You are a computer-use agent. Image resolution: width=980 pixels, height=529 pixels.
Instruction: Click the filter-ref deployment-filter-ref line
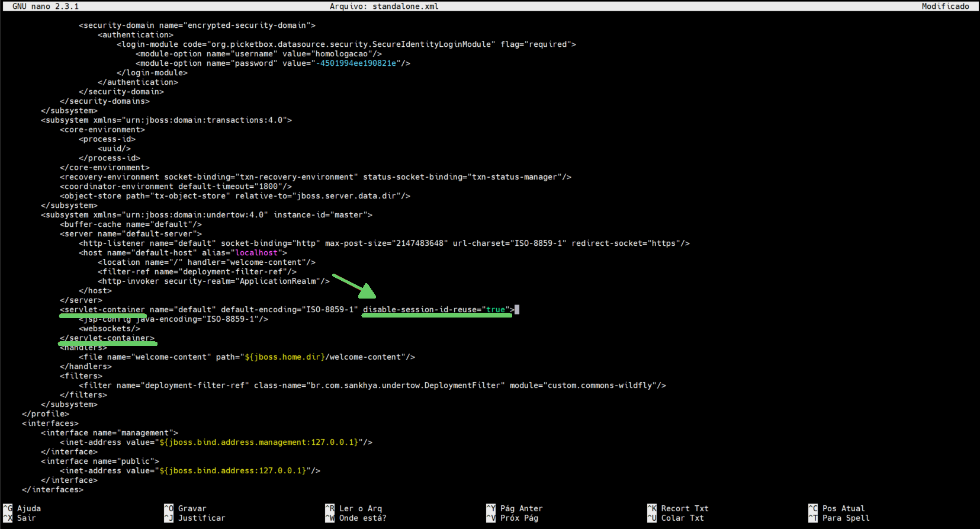pyautogui.click(x=197, y=272)
